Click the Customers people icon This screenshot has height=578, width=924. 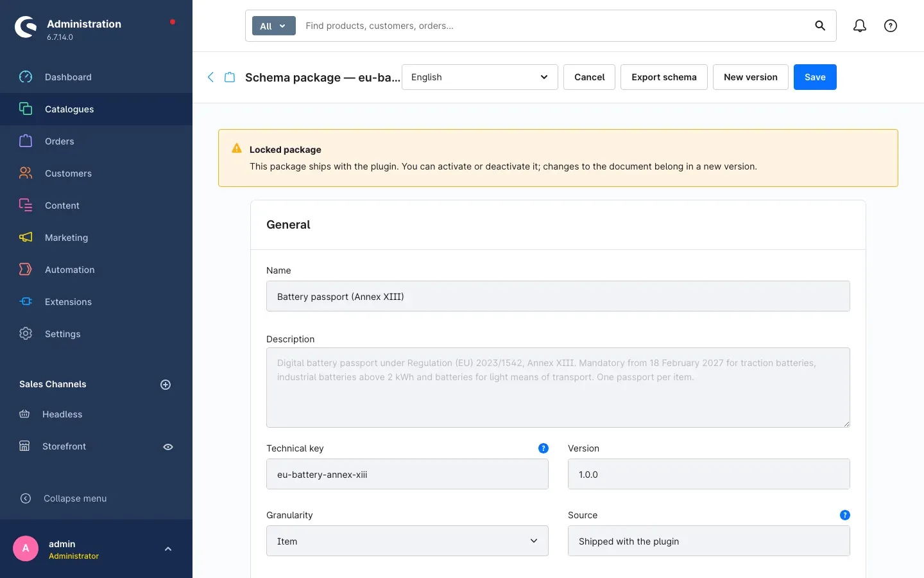click(x=26, y=173)
